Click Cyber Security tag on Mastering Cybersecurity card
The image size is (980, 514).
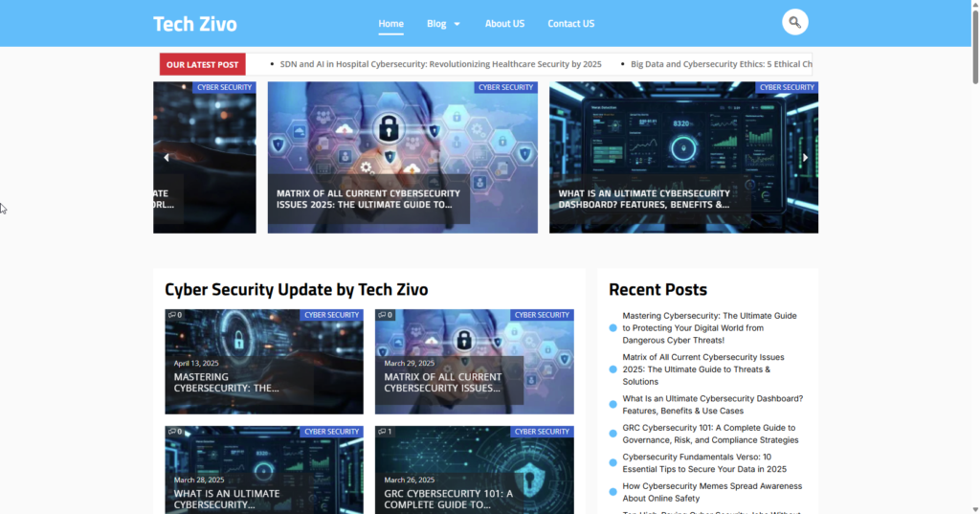[331, 315]
